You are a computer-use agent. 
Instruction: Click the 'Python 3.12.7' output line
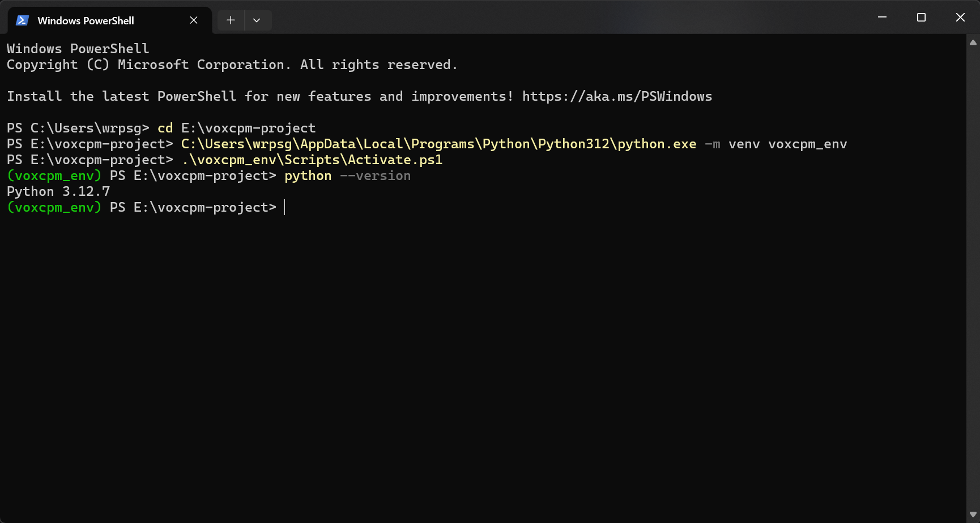pyautogui.click(x=58, y=192)
